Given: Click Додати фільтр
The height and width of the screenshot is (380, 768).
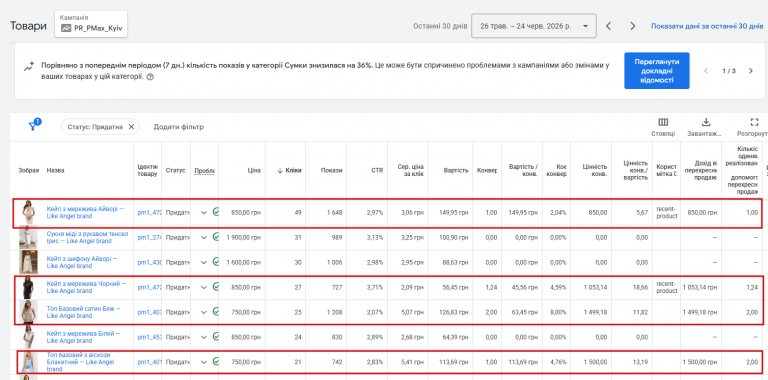Looking at the screenshot, I should (x=178, y=127).
